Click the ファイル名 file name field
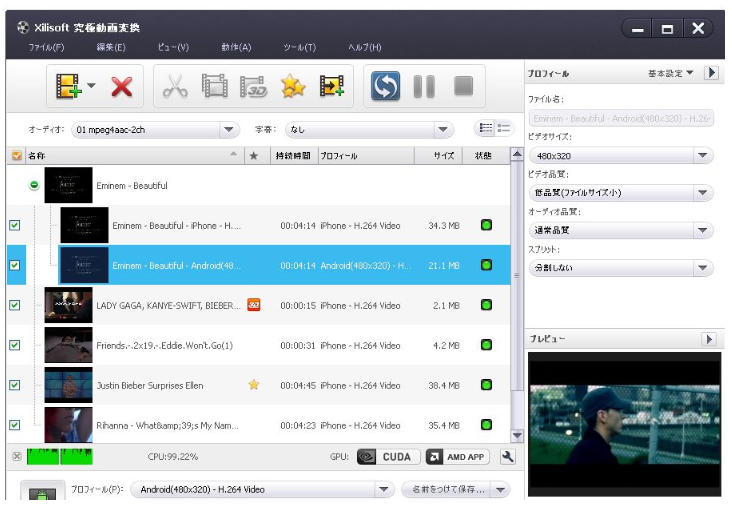Image resolution: width=732 pixels, height=505 pixels. (621, 119)
